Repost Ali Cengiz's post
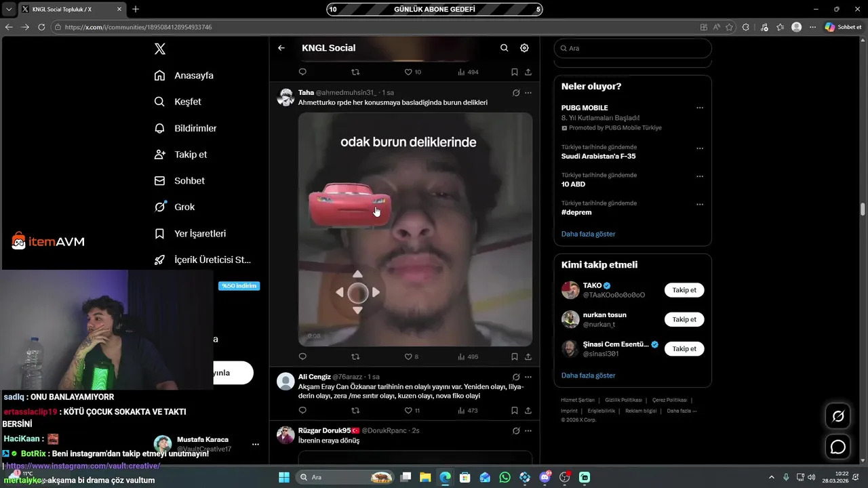The width and height of the screenshot is (868, 488). point(355,410)
